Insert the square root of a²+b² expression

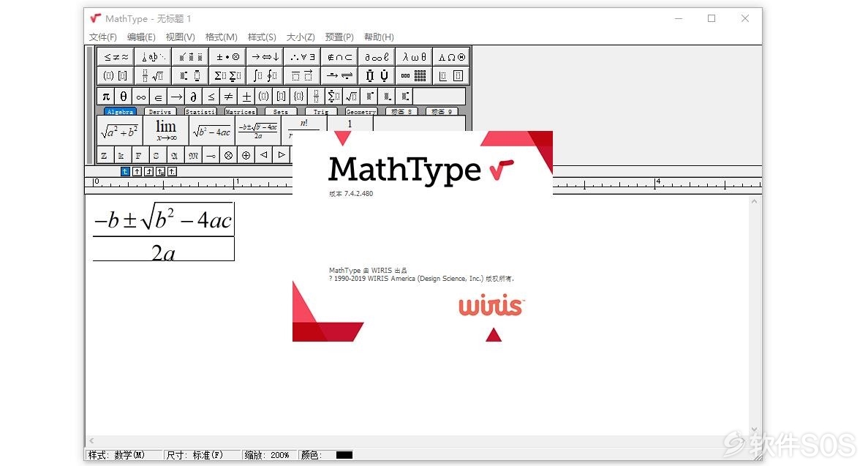pos(120,131)
